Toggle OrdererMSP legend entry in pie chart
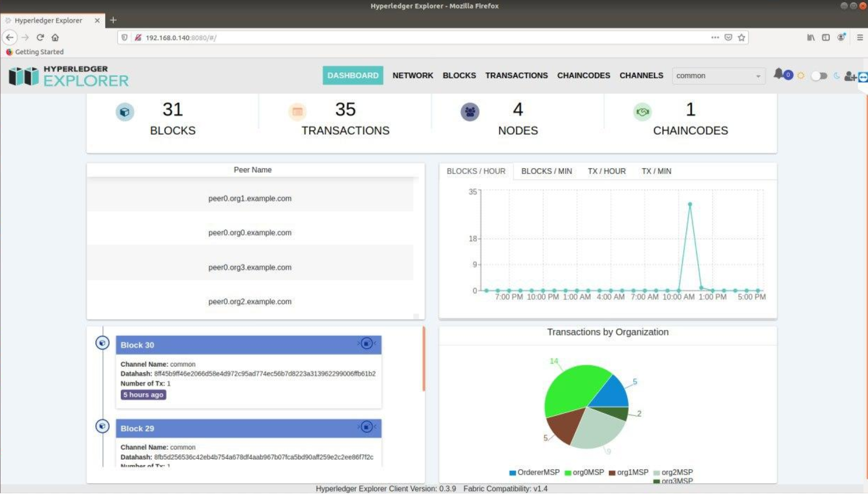 [534, 473]
